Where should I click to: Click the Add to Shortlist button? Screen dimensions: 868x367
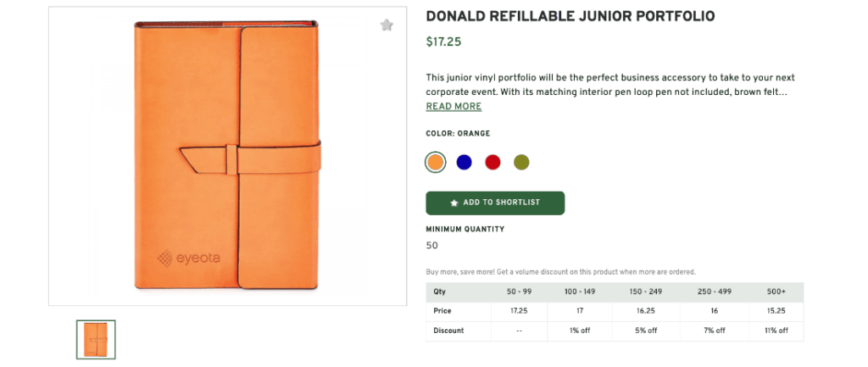(x=495, y=203)
